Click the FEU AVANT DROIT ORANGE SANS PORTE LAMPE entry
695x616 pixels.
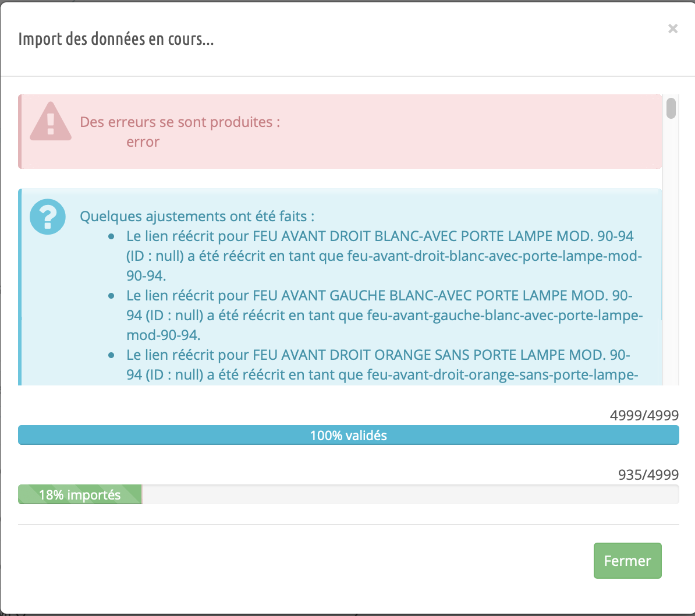[x=384, y=365]
